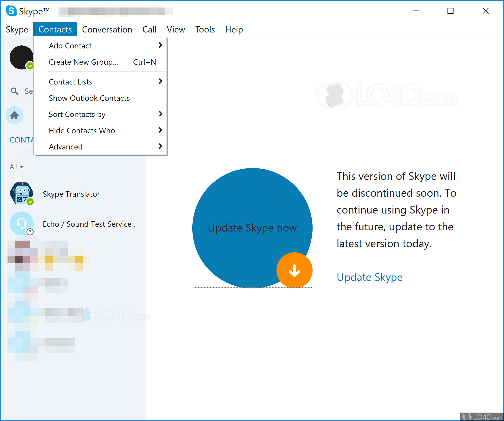Click the orange download arrow icon

(294, 270)
